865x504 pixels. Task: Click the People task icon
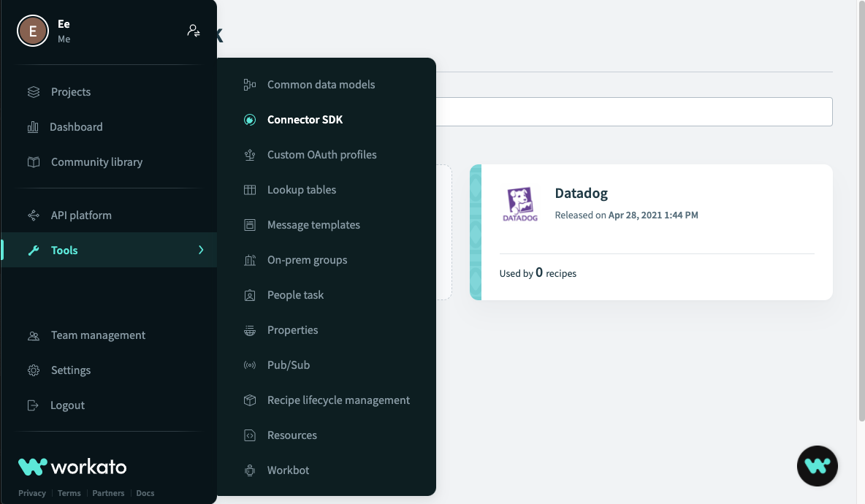[x=249, y=294]
